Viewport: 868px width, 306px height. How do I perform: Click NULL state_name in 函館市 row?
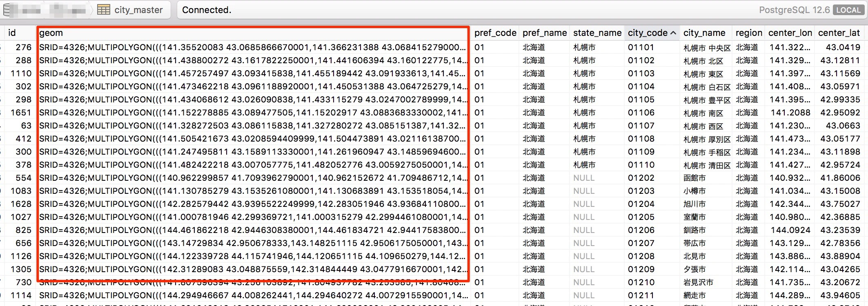click(584, 178)
